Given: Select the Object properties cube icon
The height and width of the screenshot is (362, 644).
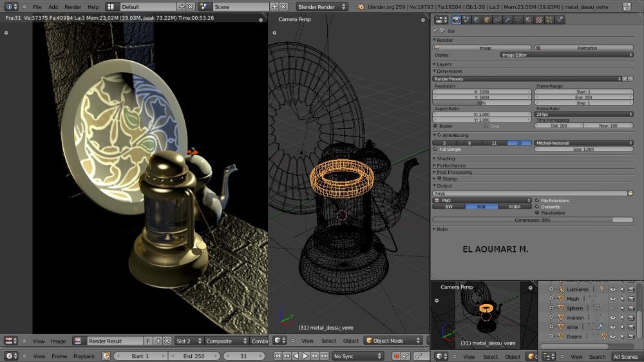Looking at the screenshot, I should (488, 20).
